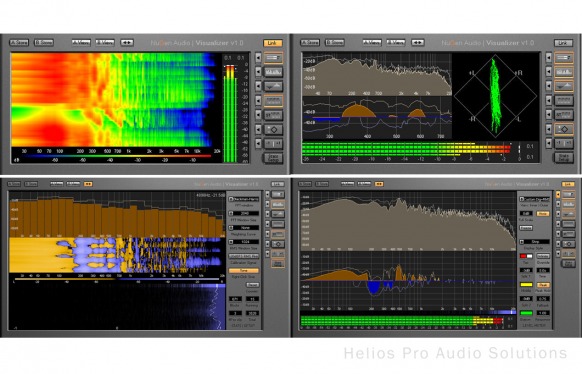Expand active orange arrow atop bottom-right column

(558, 194)
